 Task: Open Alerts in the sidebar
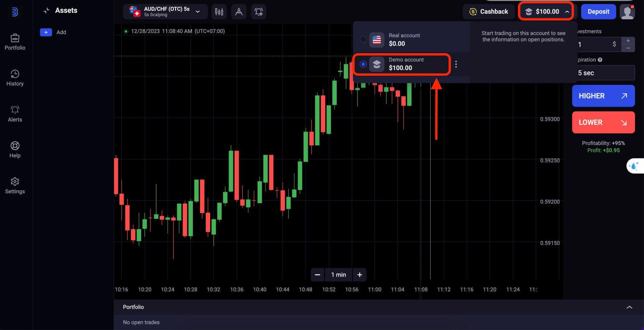coord(15,113)
